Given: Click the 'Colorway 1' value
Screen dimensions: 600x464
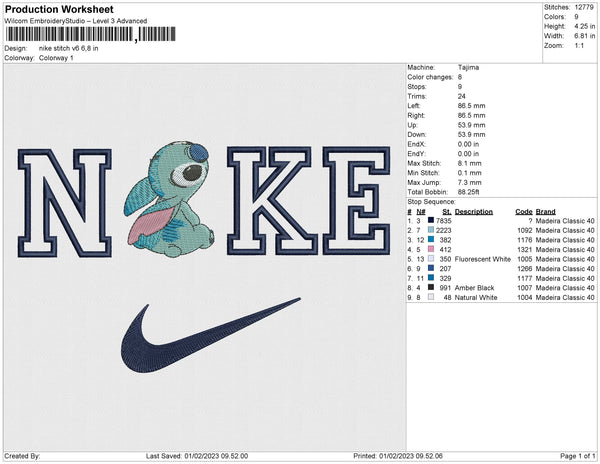Looking at the screenshot, I should pyautogui.click(x=56, y=58).
